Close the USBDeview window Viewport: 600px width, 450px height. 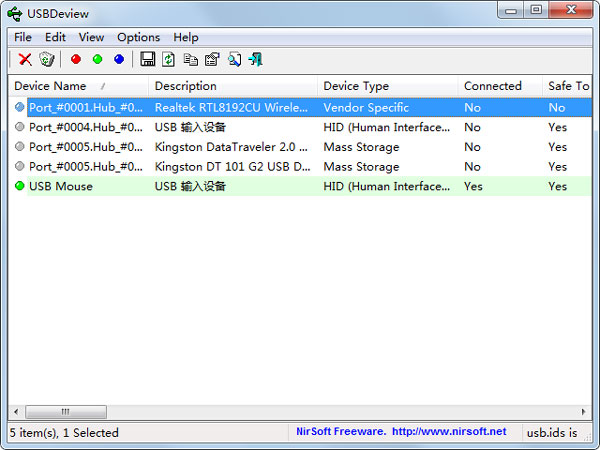click(571, 10)
